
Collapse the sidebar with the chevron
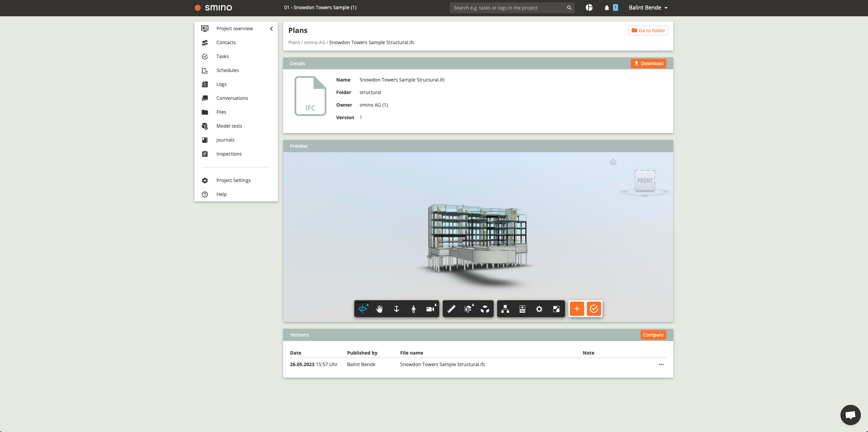(271, 29)
